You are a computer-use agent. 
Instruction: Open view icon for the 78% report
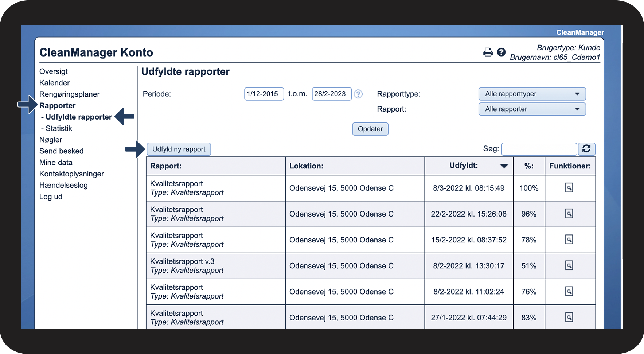point(569,240)
